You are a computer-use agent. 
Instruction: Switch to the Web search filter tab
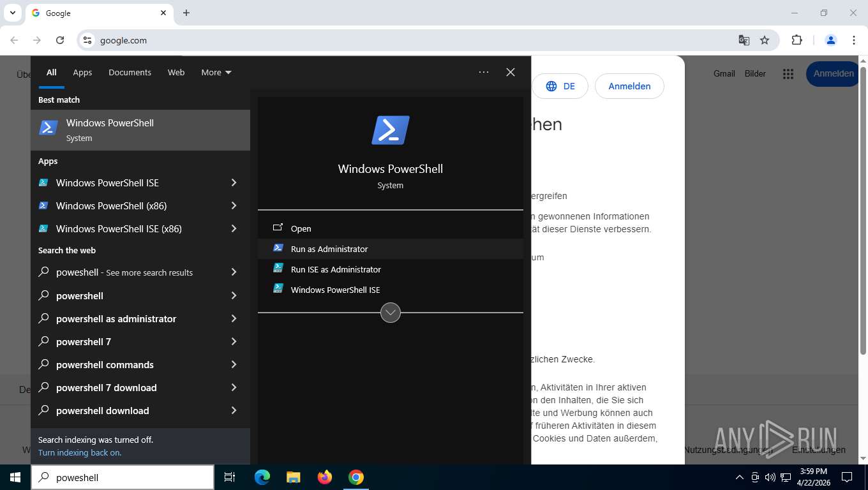click(176, 72)
